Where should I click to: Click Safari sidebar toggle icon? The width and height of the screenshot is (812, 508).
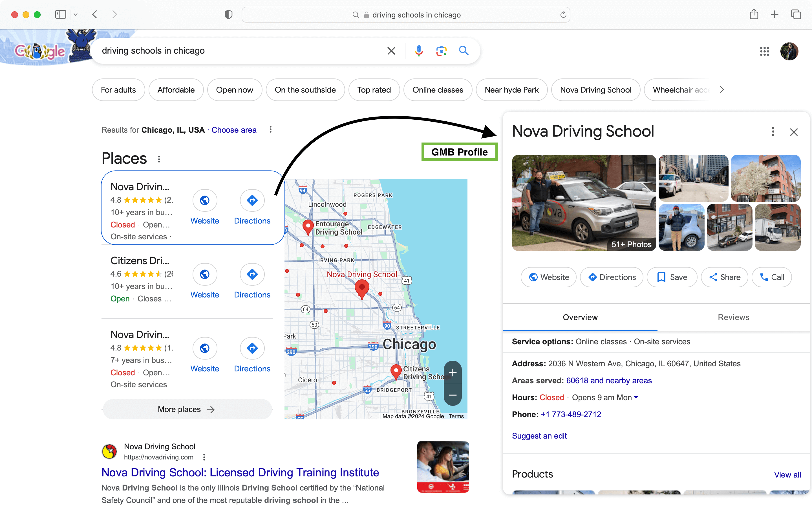[x=61, y=14]
